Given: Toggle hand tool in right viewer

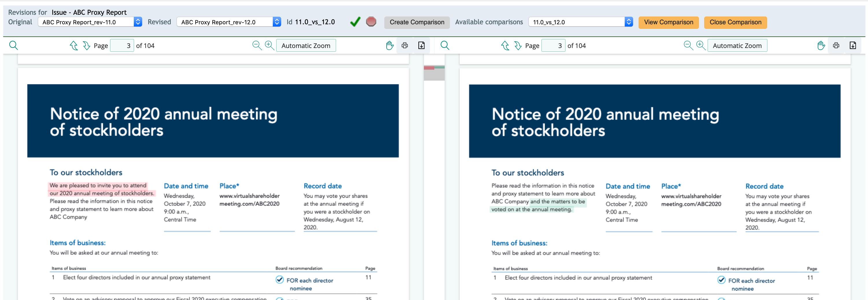Looking at the screenshot, I should click(x=821, y=45).
